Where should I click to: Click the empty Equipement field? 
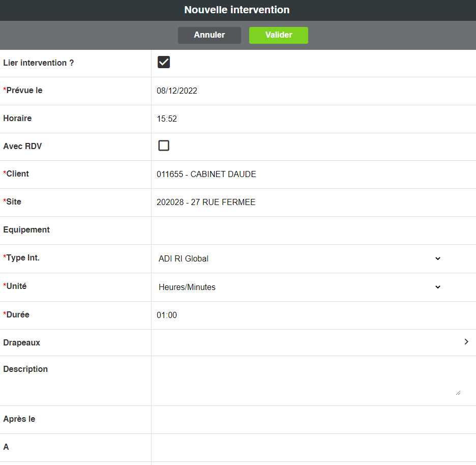coord(305,230)
